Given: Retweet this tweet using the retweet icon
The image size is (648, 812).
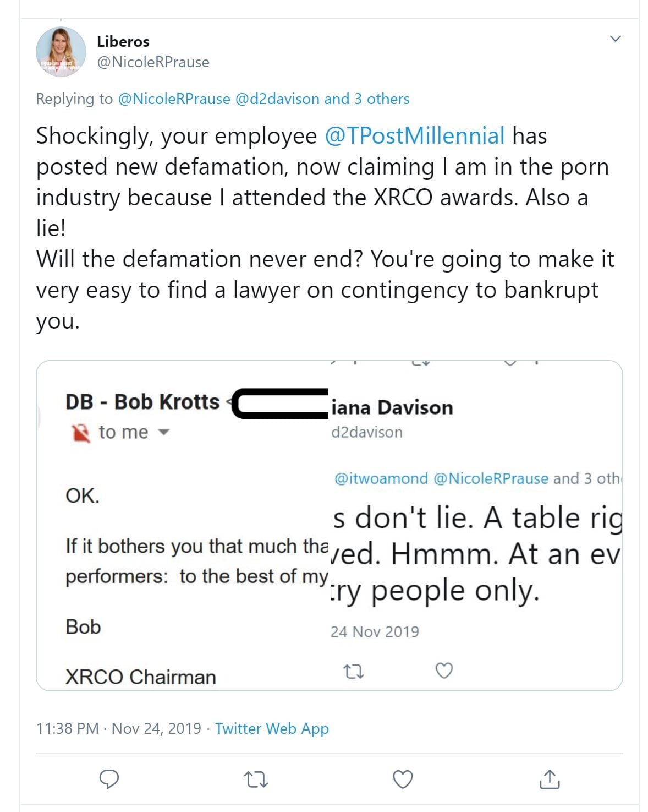Looking at the screenshot, I should [x=255, y=779].
